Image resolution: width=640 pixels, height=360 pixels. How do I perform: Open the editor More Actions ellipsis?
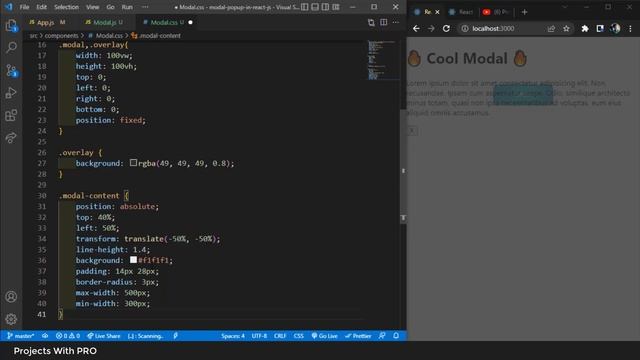(x=396, y=22)
